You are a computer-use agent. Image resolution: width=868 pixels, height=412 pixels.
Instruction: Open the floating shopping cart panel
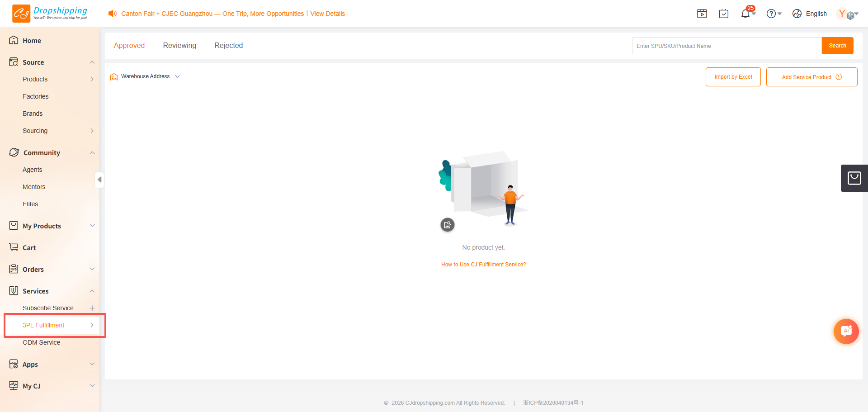(854, 178)
